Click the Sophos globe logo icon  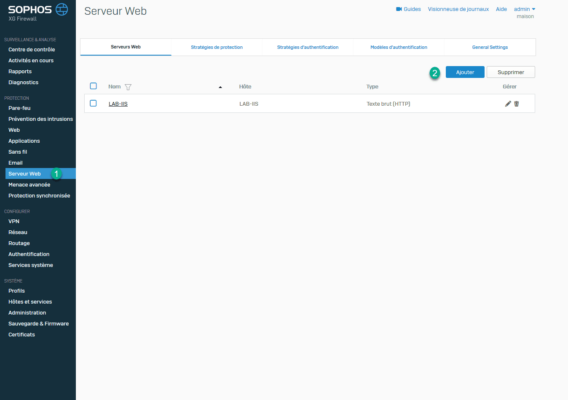tap(62, 9)
